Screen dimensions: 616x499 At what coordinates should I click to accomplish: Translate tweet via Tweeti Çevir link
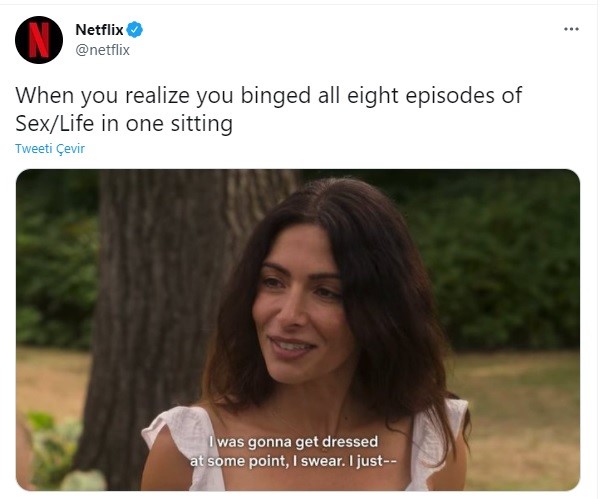(50, 149)
